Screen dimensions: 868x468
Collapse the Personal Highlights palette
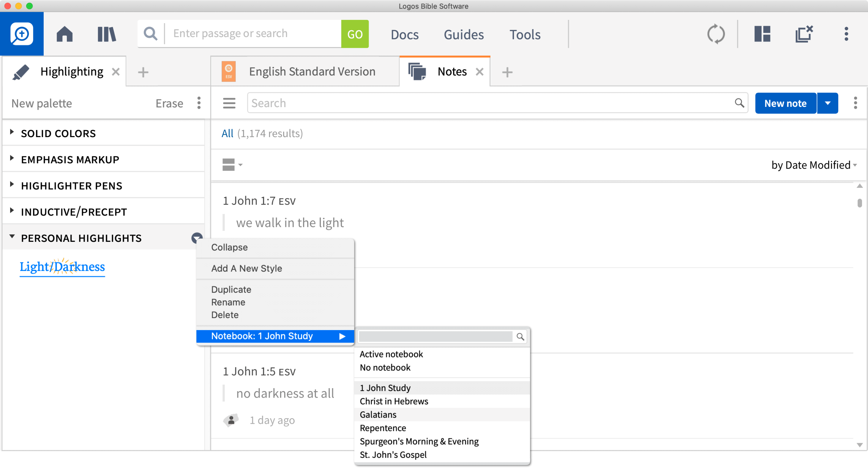tap(12, 236)
